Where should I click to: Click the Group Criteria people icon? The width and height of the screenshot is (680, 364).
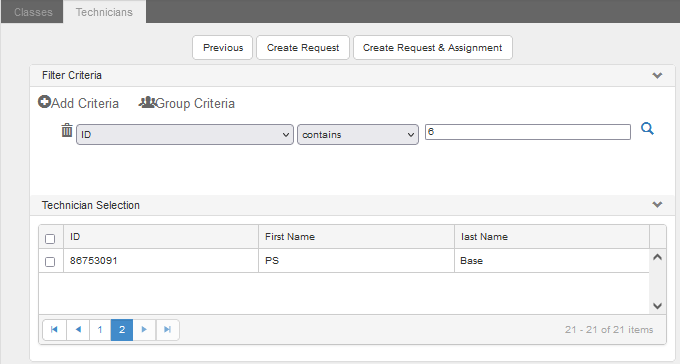pyautogui.click(x=147, y=102)
